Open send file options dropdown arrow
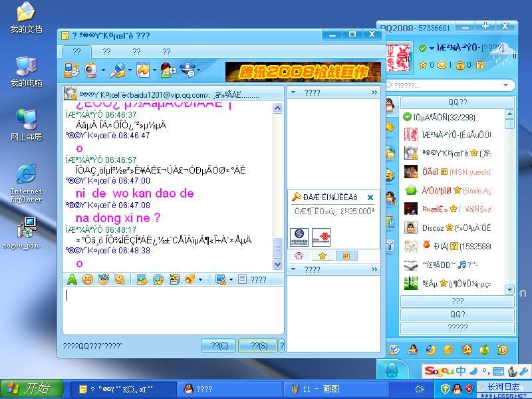The image size is (532, 399). coord(154,70)
